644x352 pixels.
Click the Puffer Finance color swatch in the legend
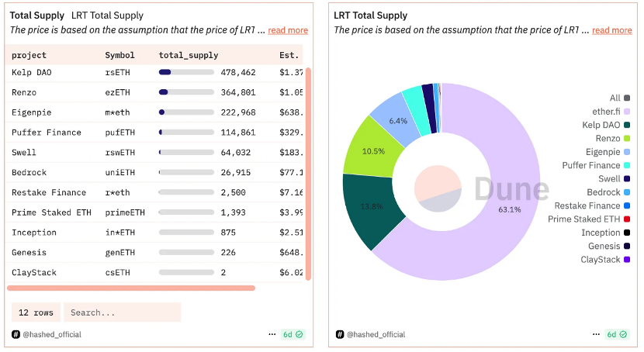pos(627,165)
